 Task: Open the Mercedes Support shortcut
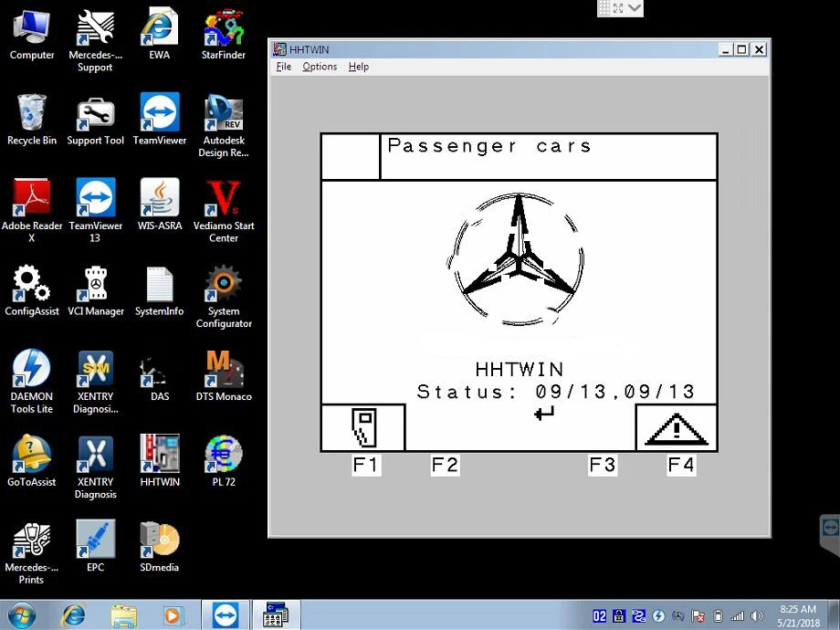point(95,41)
